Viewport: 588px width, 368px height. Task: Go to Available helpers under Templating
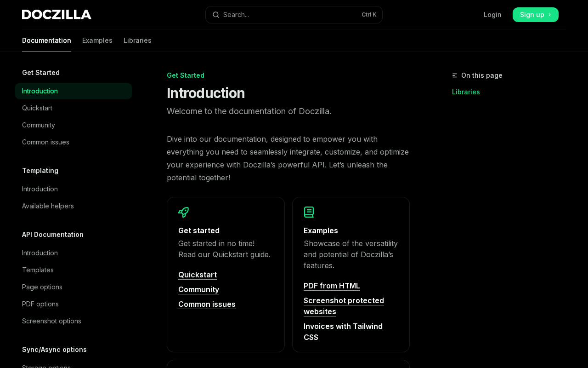point(48,206)
